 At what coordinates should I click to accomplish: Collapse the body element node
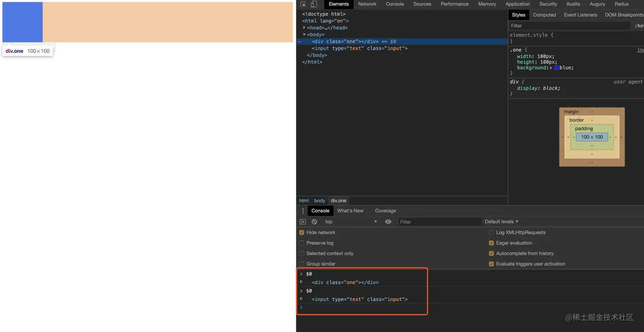point(304,35)
